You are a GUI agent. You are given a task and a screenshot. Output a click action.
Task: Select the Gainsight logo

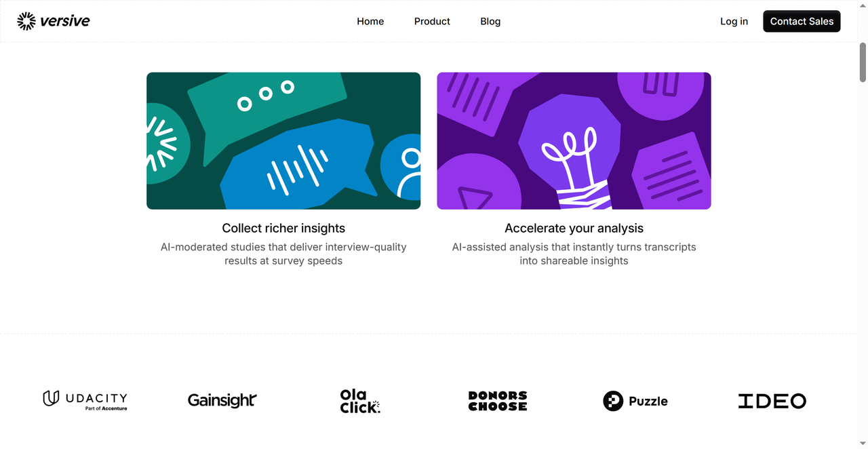pyautogui.click(x=222, y=401)
